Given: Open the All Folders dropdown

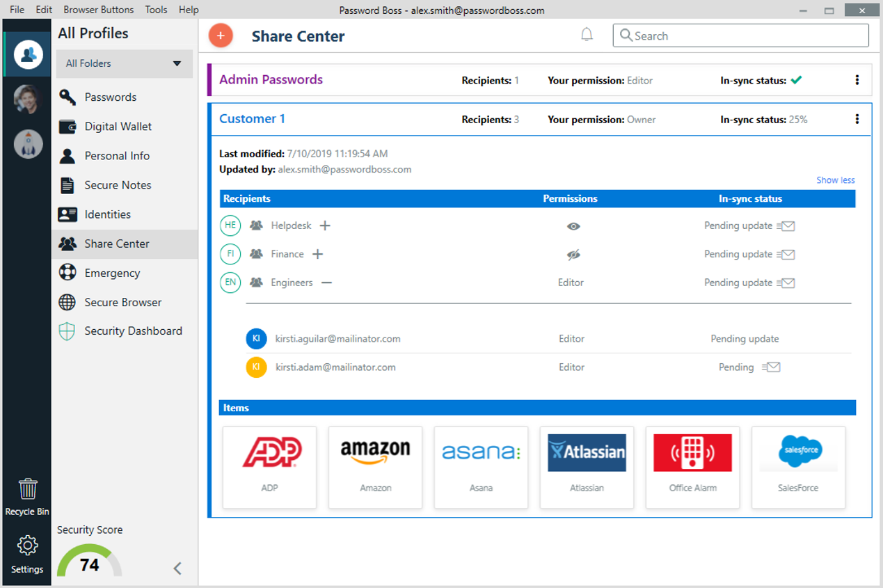Looking at the screenshot, I should pyautogui.click(x=125, y=63).
